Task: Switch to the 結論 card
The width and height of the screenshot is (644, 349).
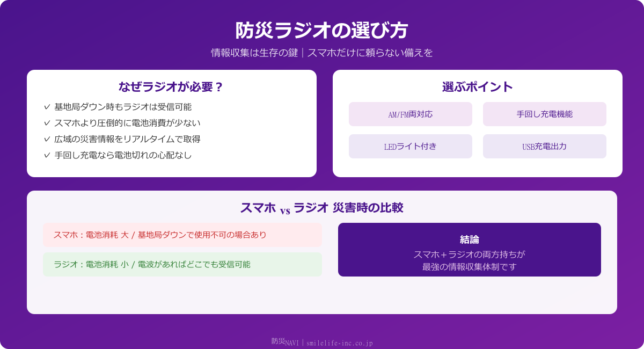Action: click(470, 249)
